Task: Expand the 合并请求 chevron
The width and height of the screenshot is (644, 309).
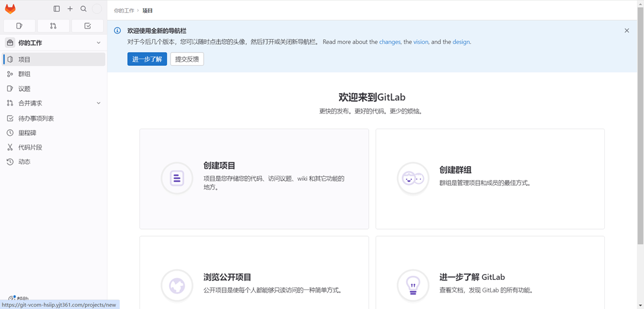Action: [x=99, y=103]
